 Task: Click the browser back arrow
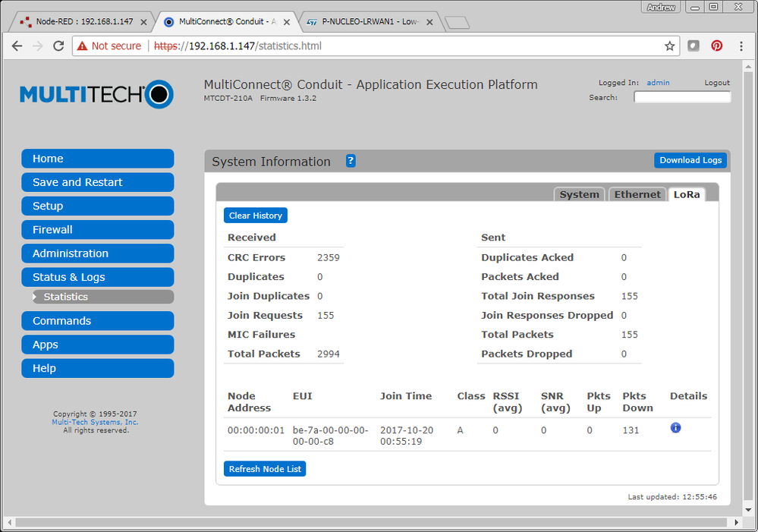(17, 46)
